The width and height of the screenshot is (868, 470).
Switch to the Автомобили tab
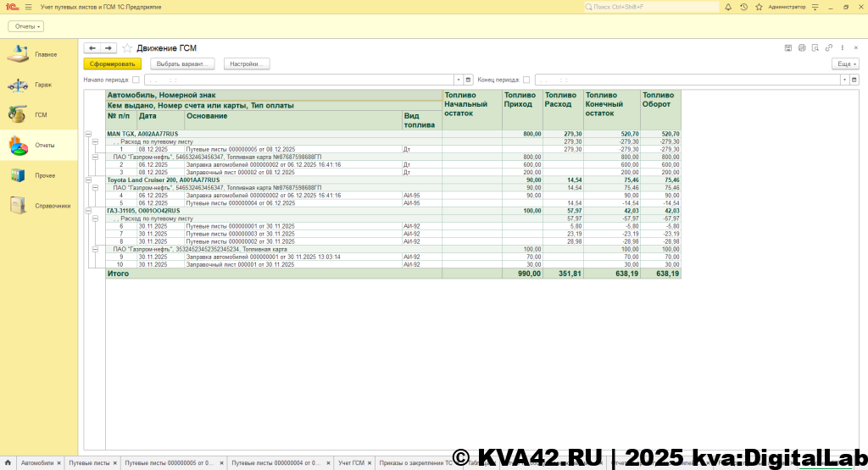37,463
